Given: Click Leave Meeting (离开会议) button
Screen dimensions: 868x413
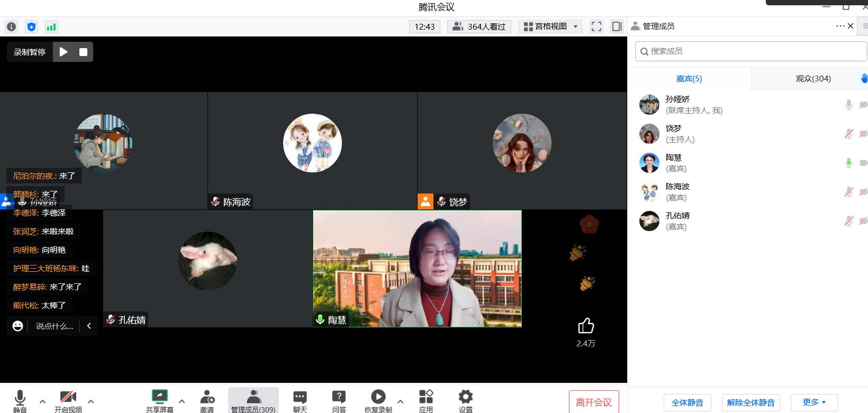Looking at the screenshot, I should pyautogui.click(x=593, y=402).
